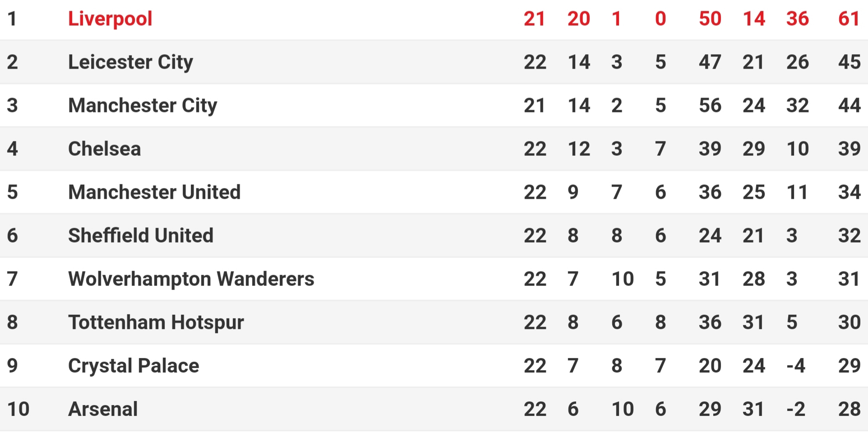Click the Manchester United team name
The height and width of the screenshot is (439, 868).
pos(154,192)
